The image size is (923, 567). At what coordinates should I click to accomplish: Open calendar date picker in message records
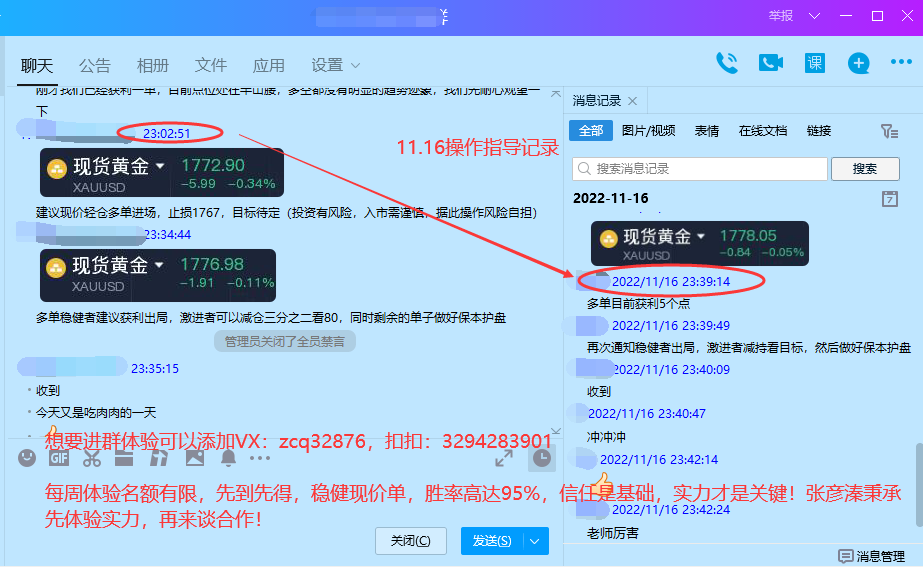coord(890,198)
